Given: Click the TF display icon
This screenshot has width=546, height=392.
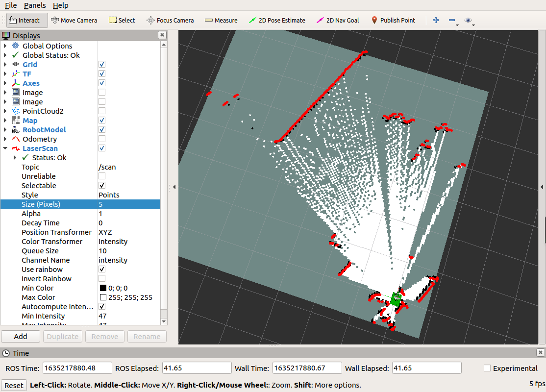Looking at the screenshot, I should [16, 73].
